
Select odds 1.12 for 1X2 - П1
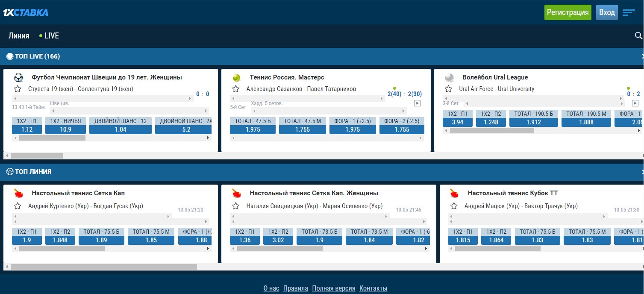27,129
